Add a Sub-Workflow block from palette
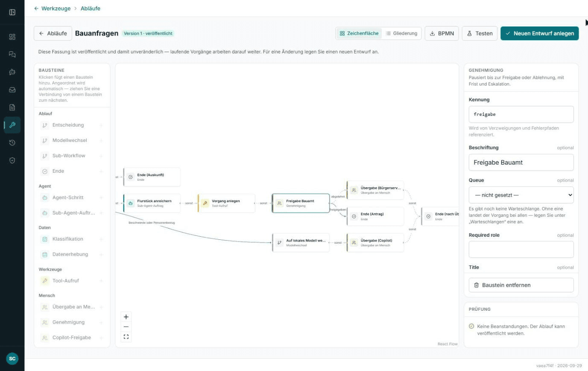The height and width of the screenshot is (371, 588). [72, 156]
